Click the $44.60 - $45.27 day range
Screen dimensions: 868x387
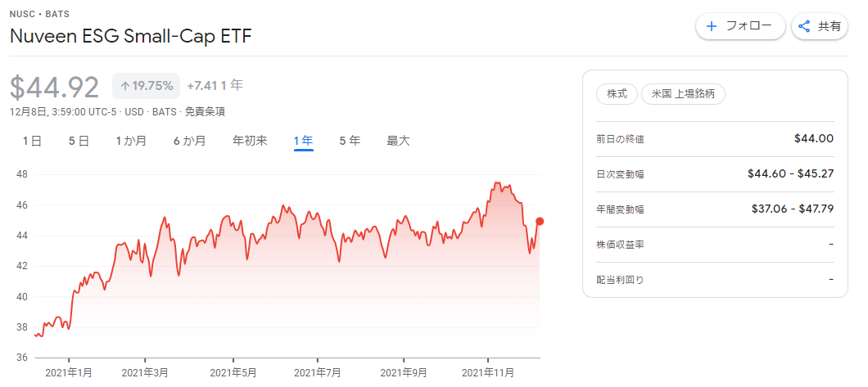click(x=790, y=174)
